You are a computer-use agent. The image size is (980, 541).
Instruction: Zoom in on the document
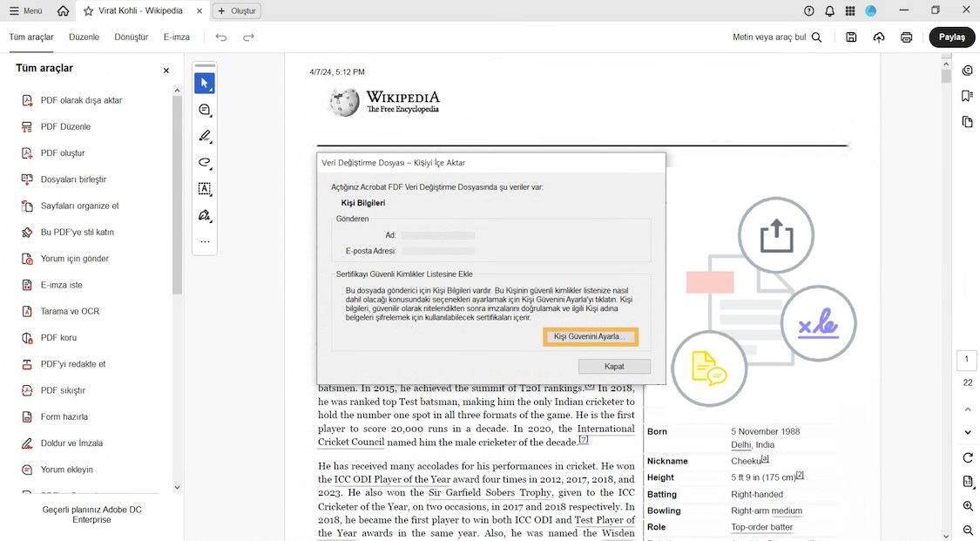968,506
